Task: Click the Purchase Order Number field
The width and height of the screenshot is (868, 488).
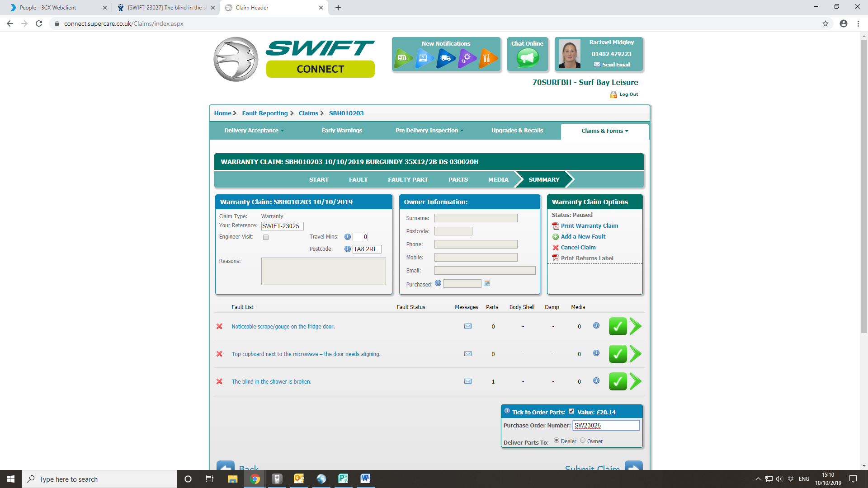Action: (605, 425)
